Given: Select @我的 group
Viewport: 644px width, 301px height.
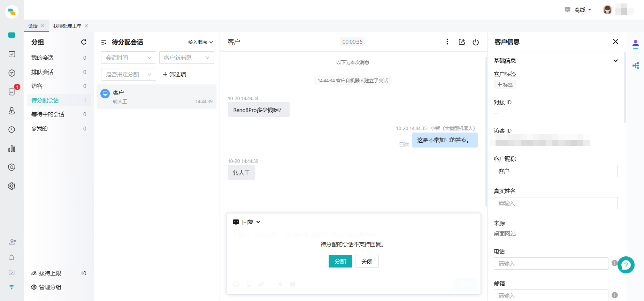Looking at the screenshot, I should 59,128.
